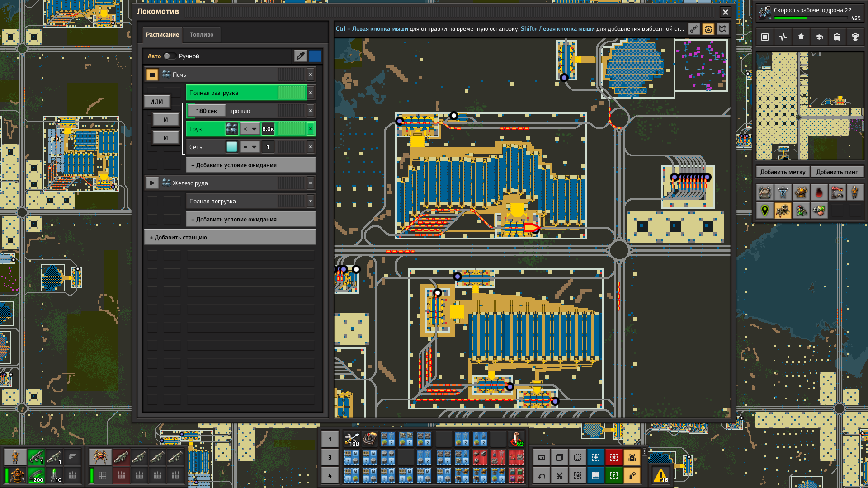Switch to the Топливо tab
868x488 pixels.
(202, 35)
